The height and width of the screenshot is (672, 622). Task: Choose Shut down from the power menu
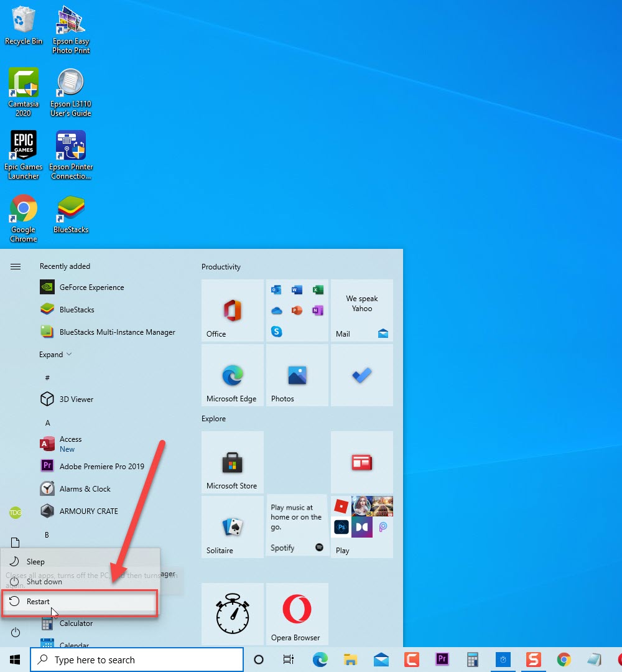(x=44, y=581)
